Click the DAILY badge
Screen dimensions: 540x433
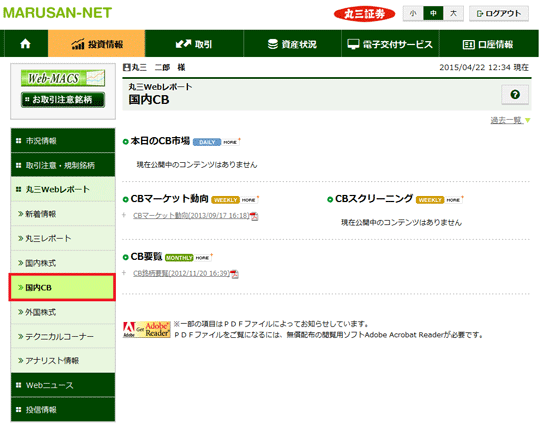(207, 142)
